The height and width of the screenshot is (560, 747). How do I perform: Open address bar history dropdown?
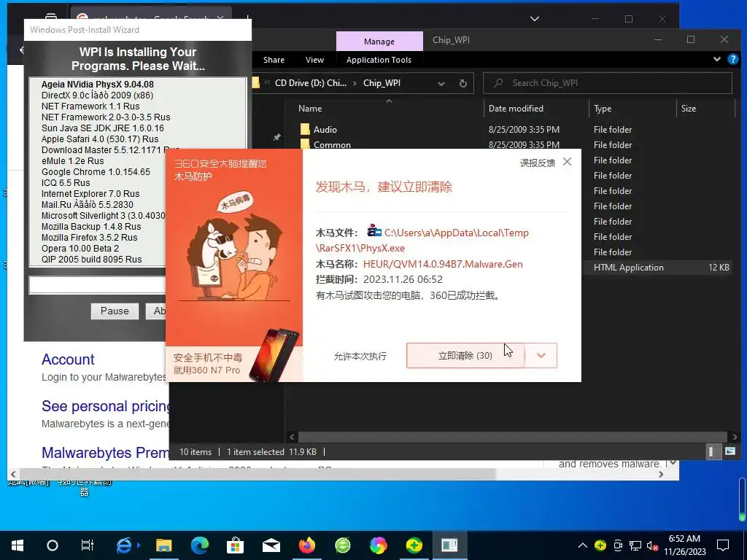tap(441, 83)
